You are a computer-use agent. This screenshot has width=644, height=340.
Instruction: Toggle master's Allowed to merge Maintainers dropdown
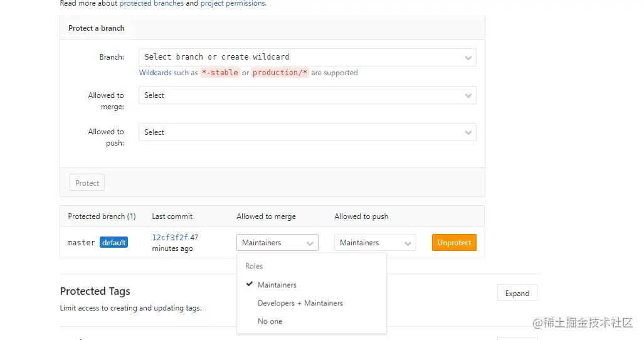click(x=277, y=243)
